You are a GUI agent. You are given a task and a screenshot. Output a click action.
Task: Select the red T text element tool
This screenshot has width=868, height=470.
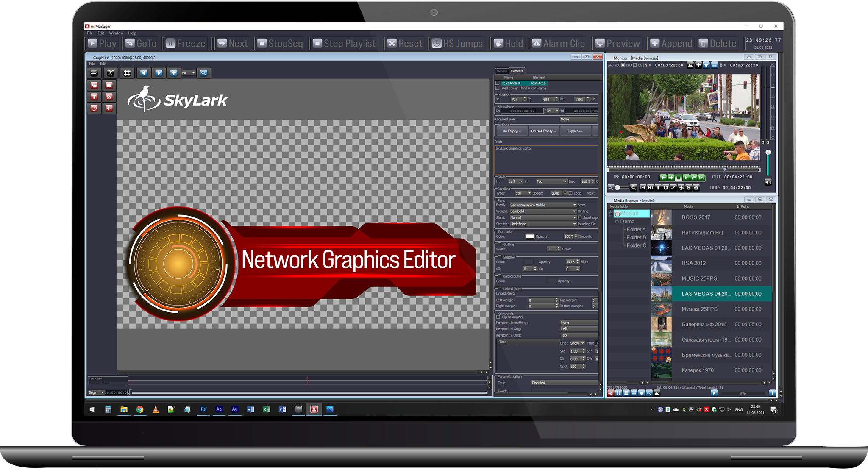[x=94, y=97]
